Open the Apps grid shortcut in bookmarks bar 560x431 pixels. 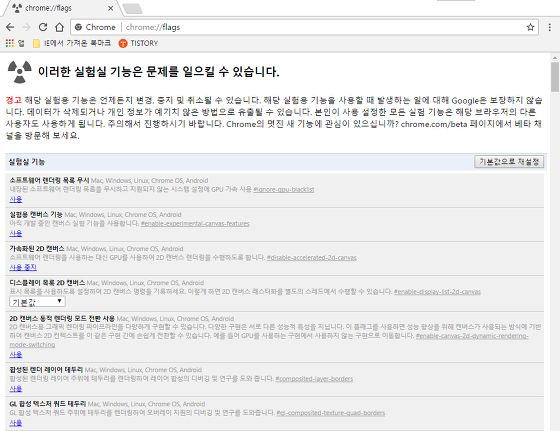15,43
